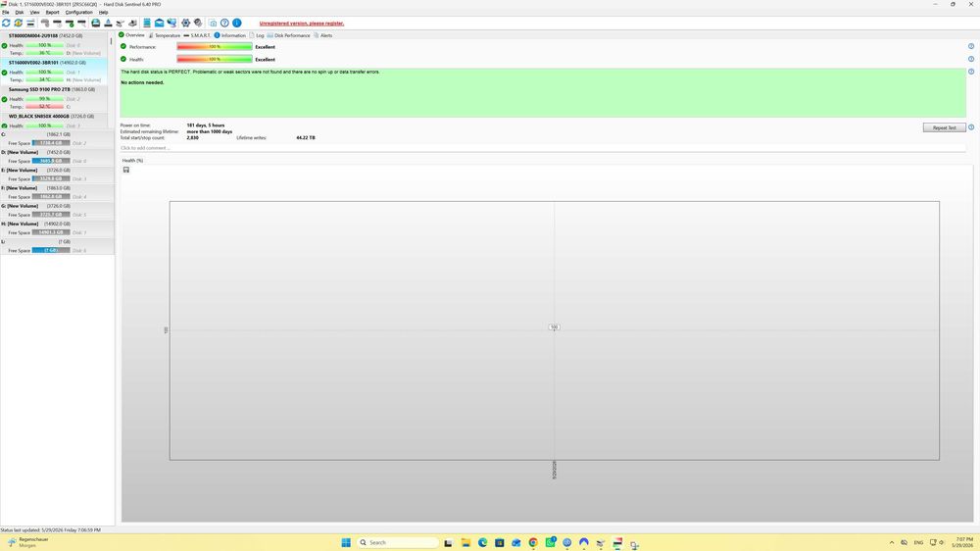Screen dimensions: 980x551
Task: Click help icon right of Health row
Action: point(971,59)
